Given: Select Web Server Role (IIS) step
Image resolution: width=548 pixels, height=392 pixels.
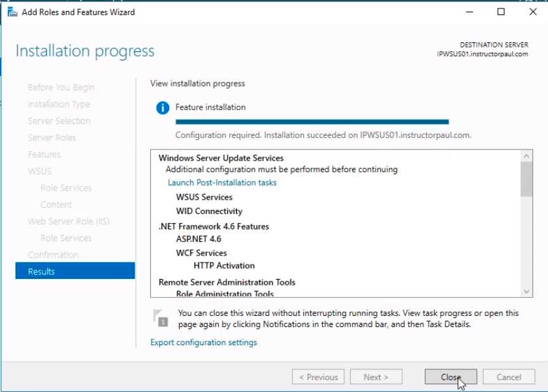Looking at the screenshot, I should tap(69, 221).
